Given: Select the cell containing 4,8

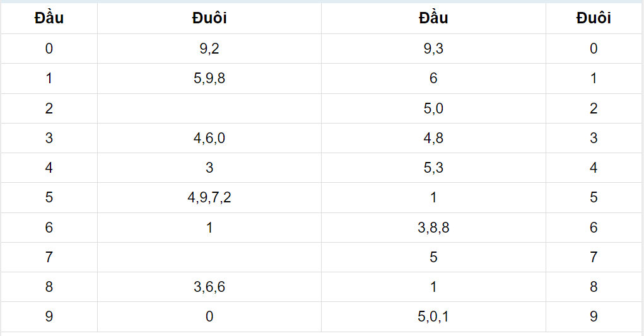Looking at the screenshot, I should (x=433, y=138).
